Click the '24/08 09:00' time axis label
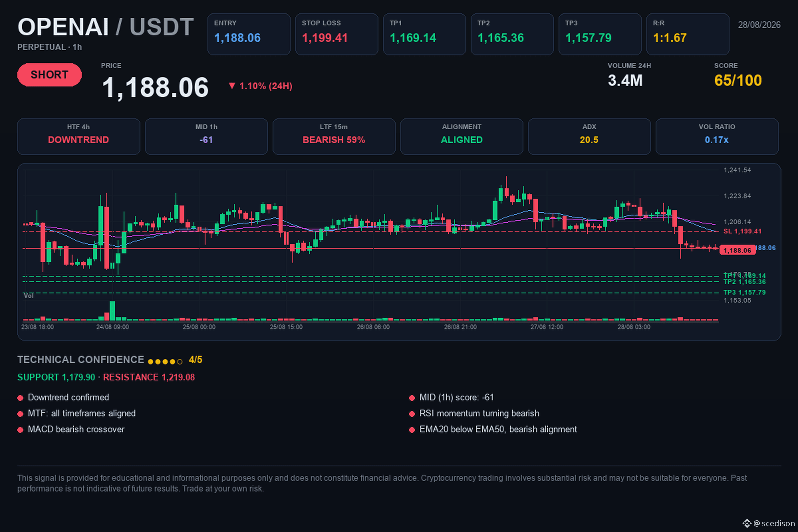The width and height of the screenshot is (798, 532). pyautogui.click(x=113, y=327)
